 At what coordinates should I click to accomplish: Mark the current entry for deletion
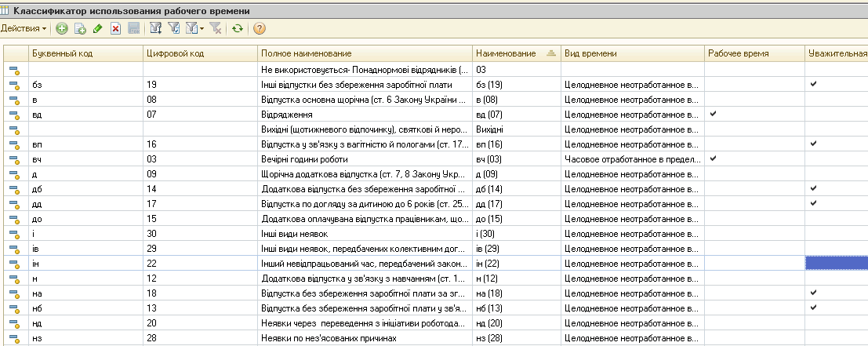[115, 29]
